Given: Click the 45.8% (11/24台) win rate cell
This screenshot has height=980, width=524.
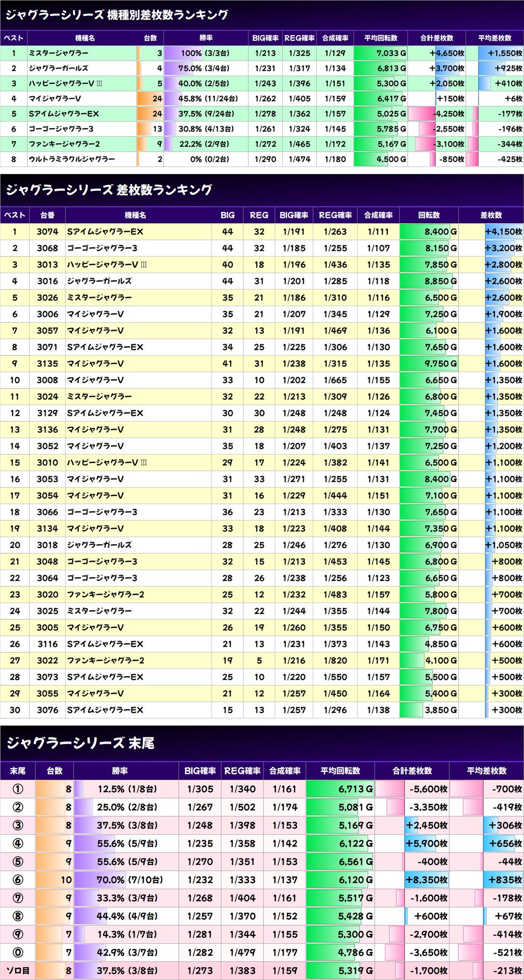Looking at the screenshot, I should (x=206, y=99).
